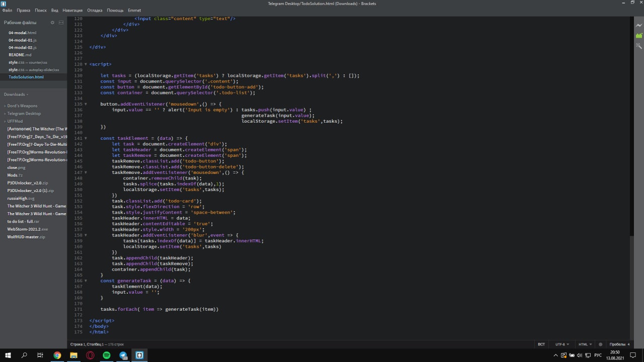
Task: Open File Explorer from the taskbar
Action: 73,355
